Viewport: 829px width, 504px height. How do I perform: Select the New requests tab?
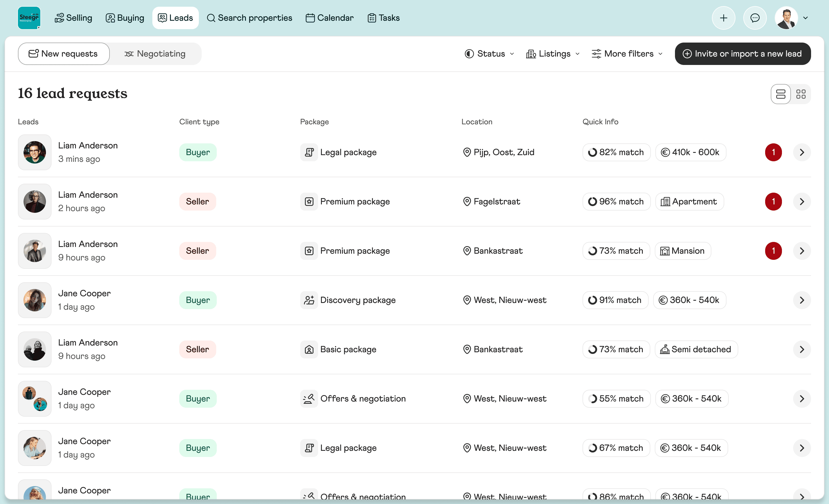point(63,53)
